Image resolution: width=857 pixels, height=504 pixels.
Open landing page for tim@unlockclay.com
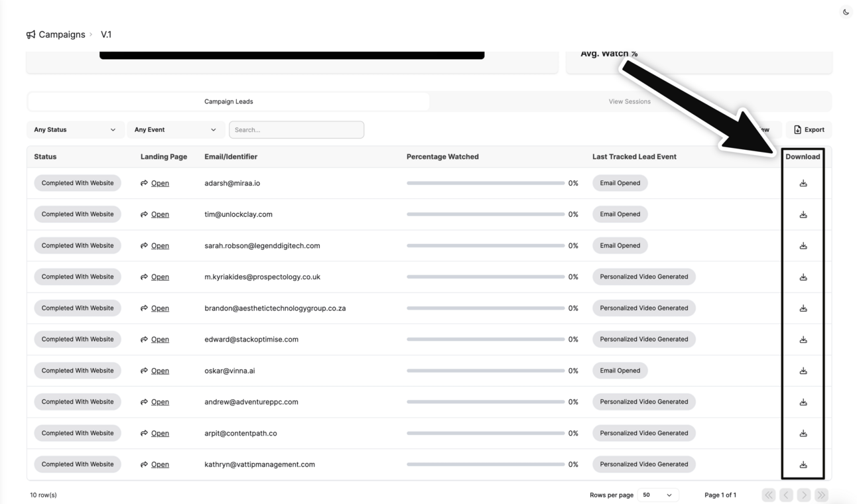[x=155, y=214]
